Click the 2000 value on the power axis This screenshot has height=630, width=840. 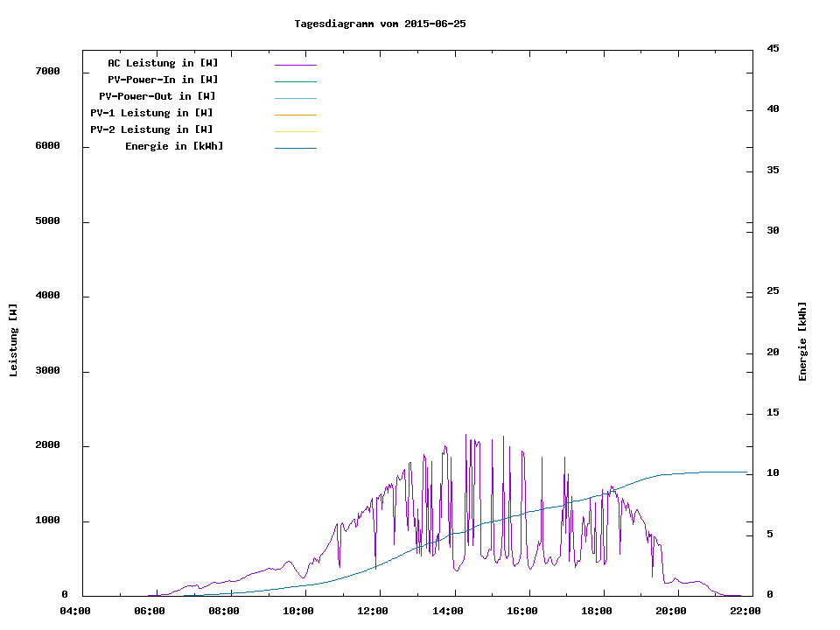pos(47,446)
